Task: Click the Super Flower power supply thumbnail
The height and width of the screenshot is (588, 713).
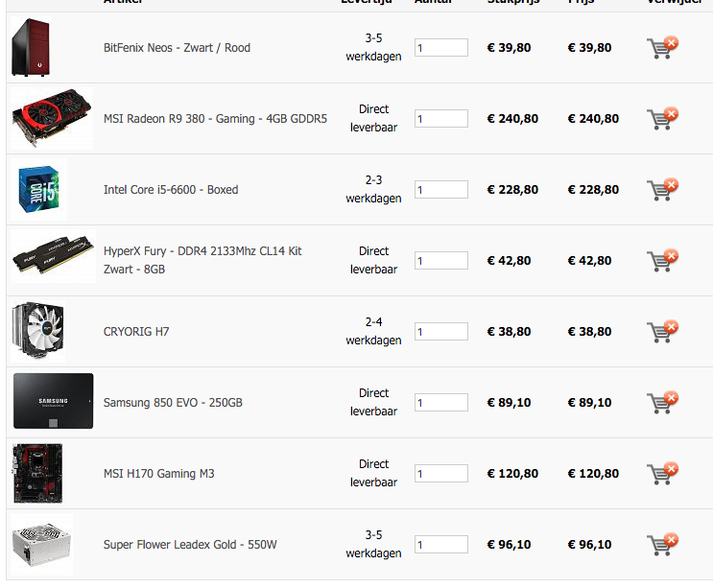Action: click(x=41, y=544)
